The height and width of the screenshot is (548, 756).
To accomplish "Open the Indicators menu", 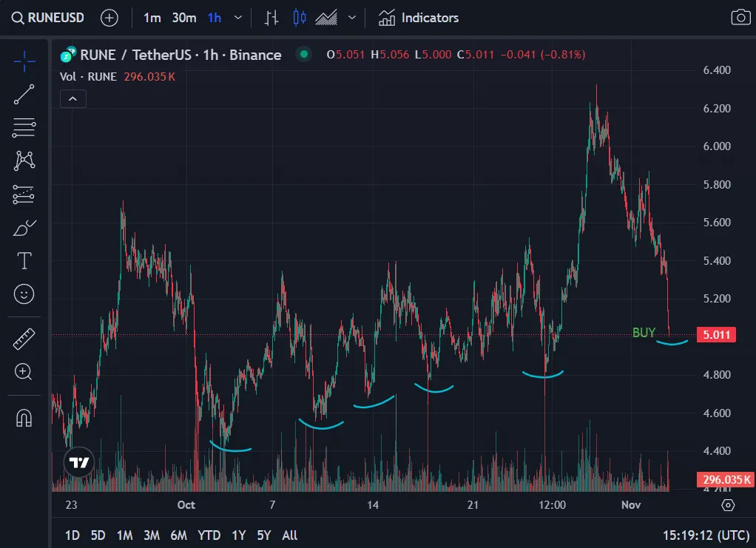I will (x=419, y=18).
